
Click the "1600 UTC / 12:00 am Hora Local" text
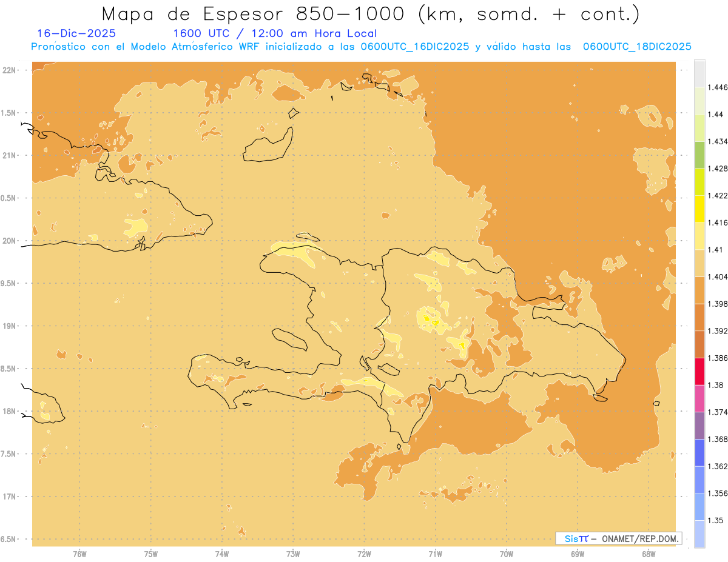[275, 34]
